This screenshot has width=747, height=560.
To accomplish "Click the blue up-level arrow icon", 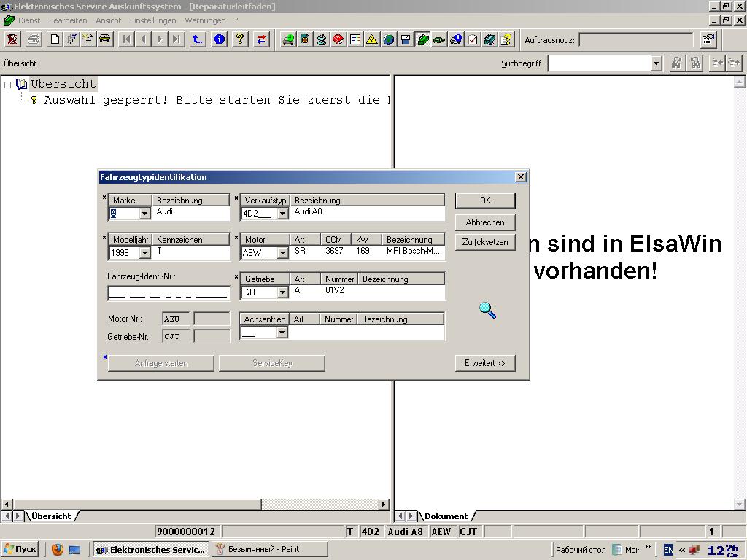I will [197, 39].
